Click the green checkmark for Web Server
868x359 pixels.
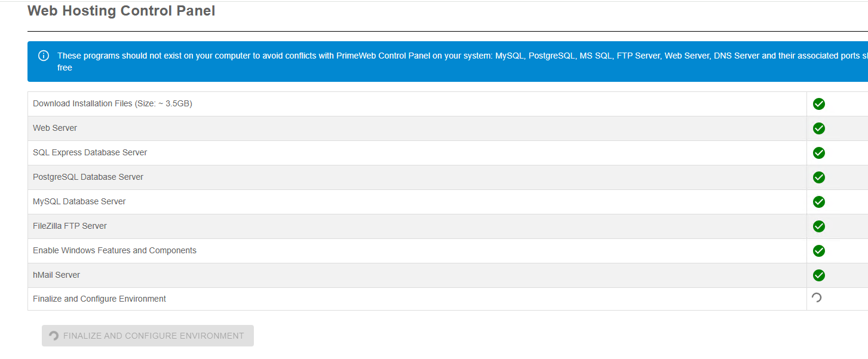pyautogui.click(x=818, y=128)
